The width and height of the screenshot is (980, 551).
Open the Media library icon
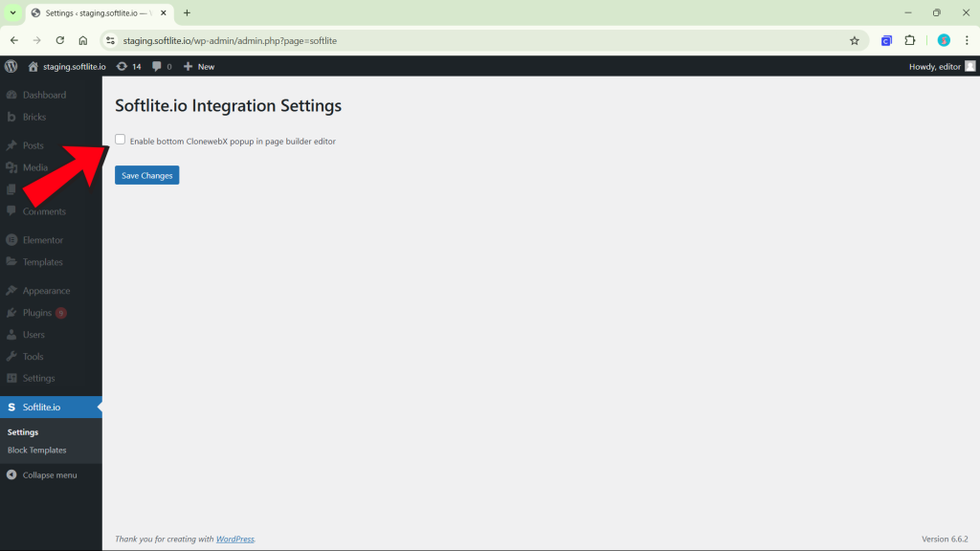pyautogui.click(x=11, y=166)
